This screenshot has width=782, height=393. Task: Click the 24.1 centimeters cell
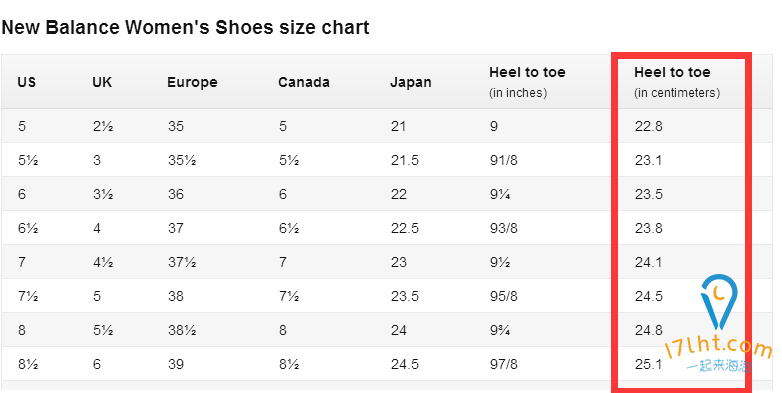pyautogui.click(x=648, y=262)
